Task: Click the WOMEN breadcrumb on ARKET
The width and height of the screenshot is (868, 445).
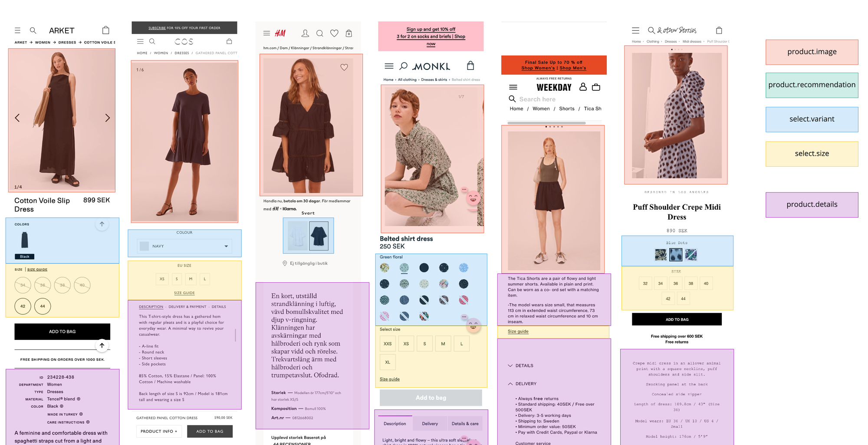Action: pyautogui.click(x=43, y=42)
